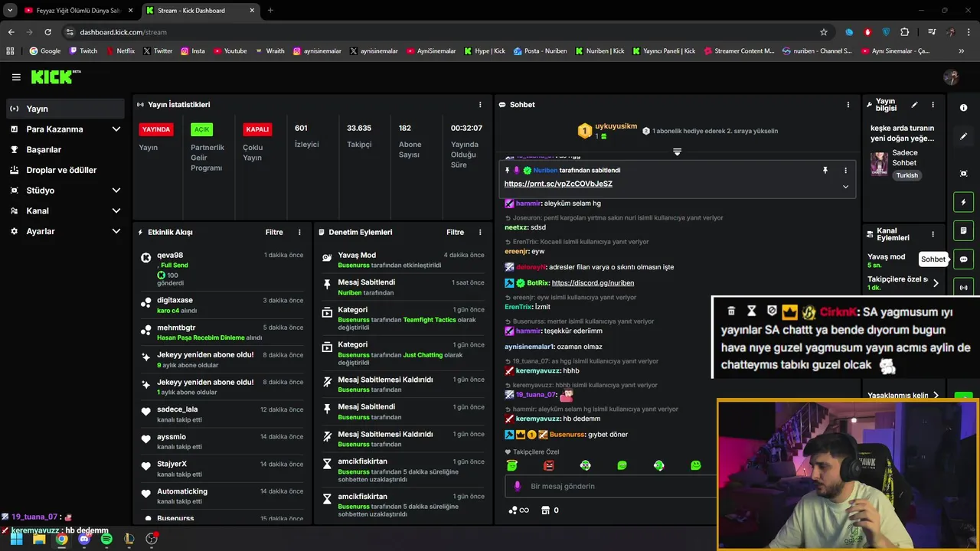This screenshot has width=980, height=551.
Task: Toggle the lightning bolt panel icon
Action: click(963, 202)
